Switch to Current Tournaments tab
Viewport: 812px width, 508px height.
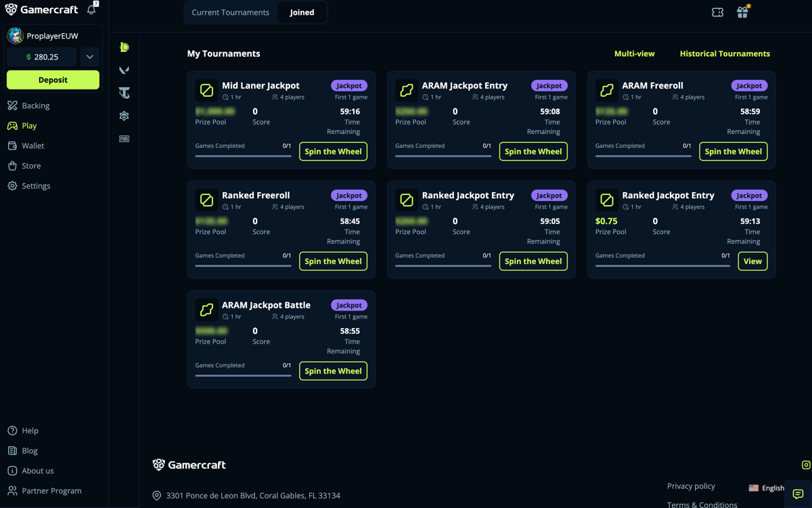[230, 12]
